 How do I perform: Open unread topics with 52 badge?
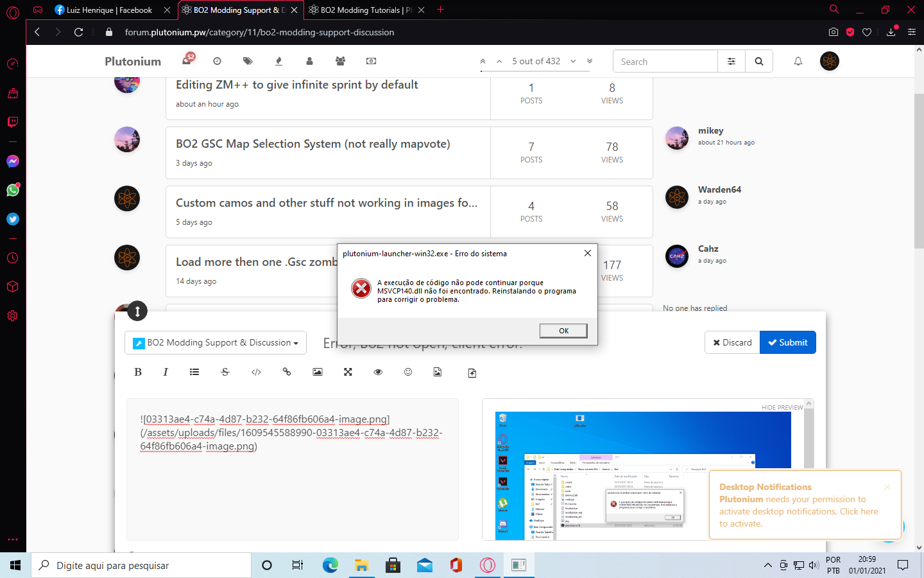click(187, 60)
